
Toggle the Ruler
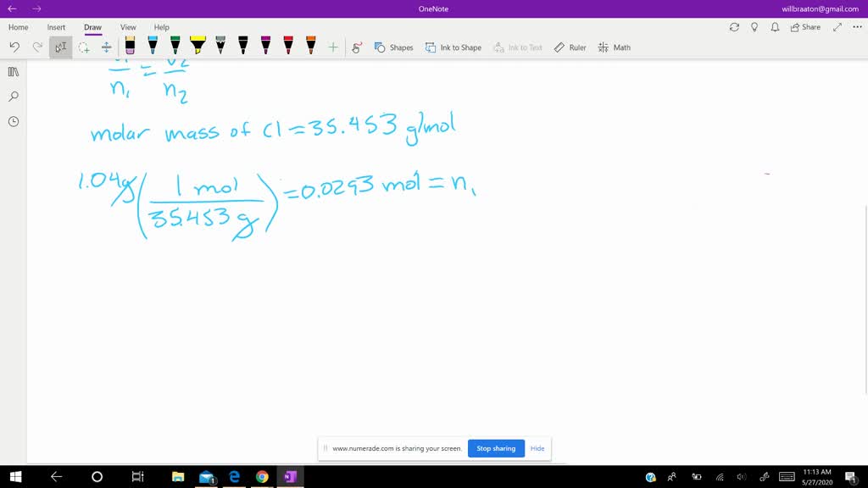(x=570, y=47)
